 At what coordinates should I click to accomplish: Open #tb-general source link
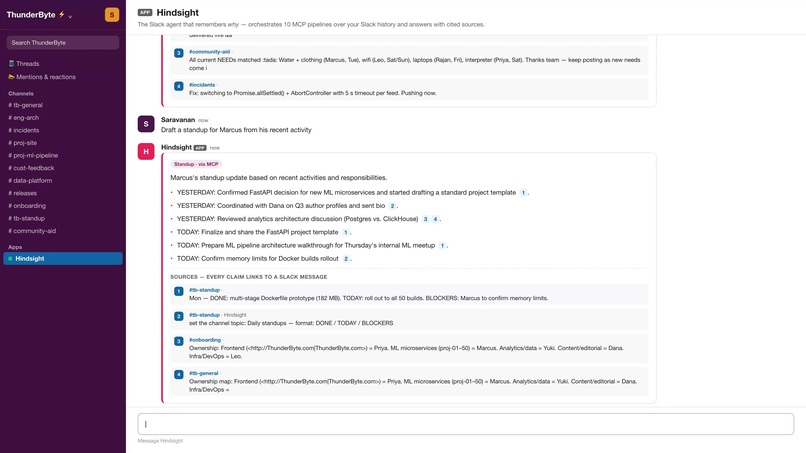coord(204,373)
